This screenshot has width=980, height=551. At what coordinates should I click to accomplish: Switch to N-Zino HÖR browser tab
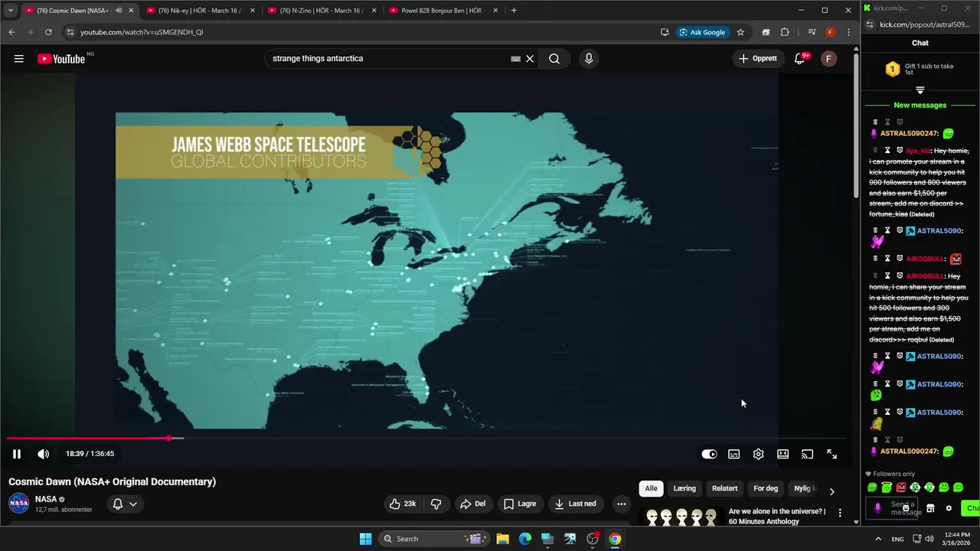322,11
